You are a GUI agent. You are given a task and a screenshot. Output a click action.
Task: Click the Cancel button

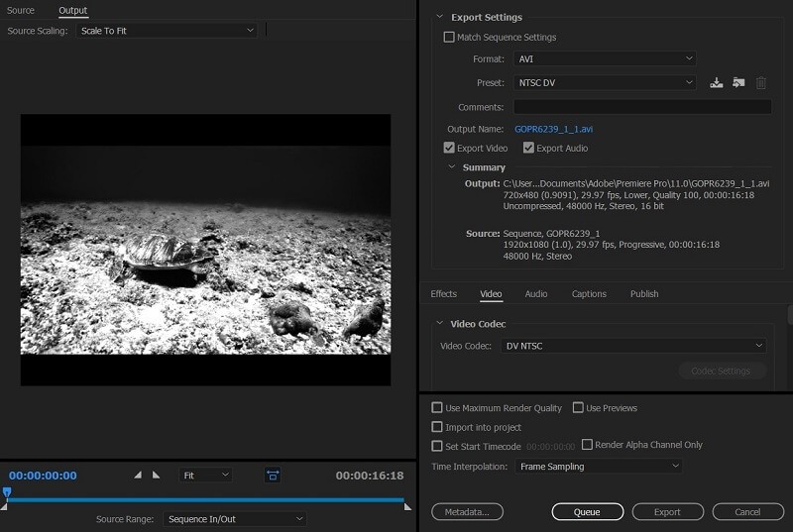748,512
